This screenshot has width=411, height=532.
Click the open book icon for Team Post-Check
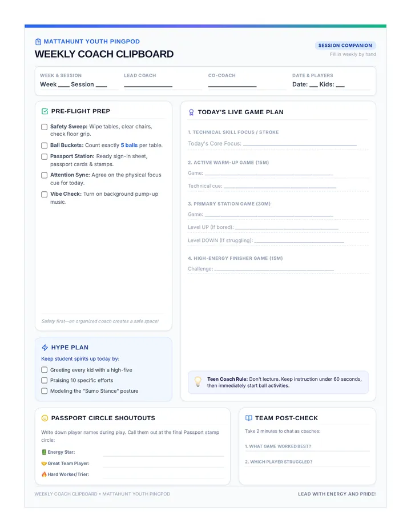[249, 418]
